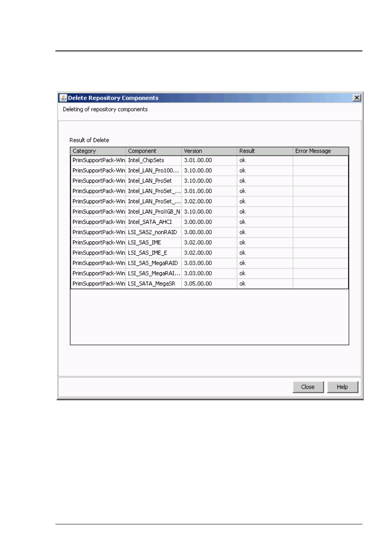The width and height of the screenshot is (392, 556).
Task: Select the LSI_SAS2_nonRAID component cell
Action: tap(154, 232)
